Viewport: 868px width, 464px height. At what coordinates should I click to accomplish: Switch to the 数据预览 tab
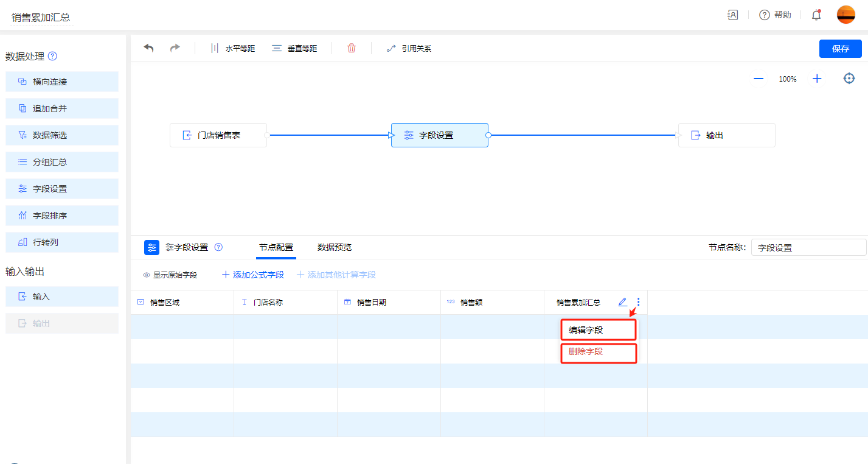pos(334,247)
